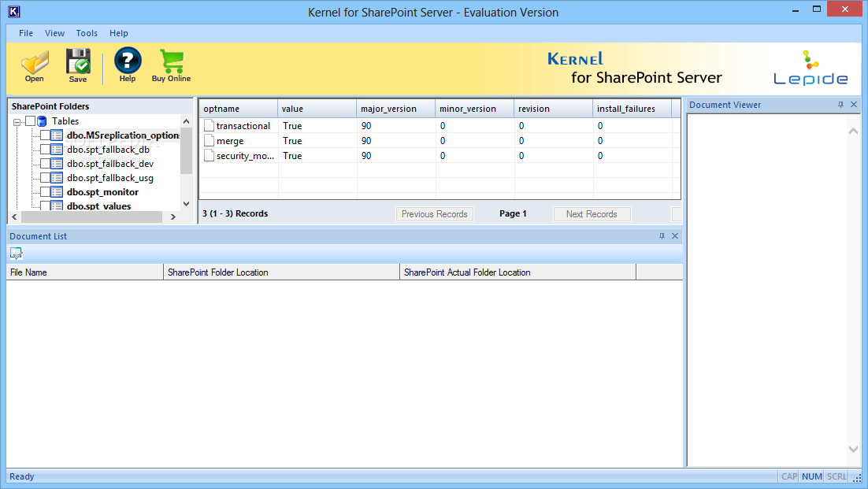Image resolution: width=868 pixels, height=489 pixels.
Task: Check the dbo.spt_monitor checkbox
Action: [x=45, y=192]
